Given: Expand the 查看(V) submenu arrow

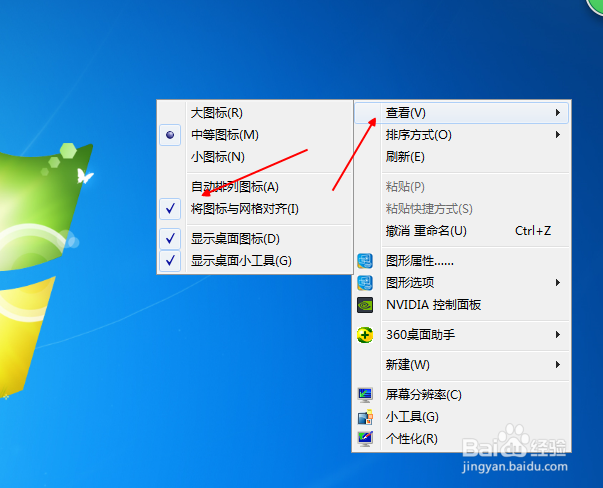Looking at the screenshot, I should coord(558,113).
